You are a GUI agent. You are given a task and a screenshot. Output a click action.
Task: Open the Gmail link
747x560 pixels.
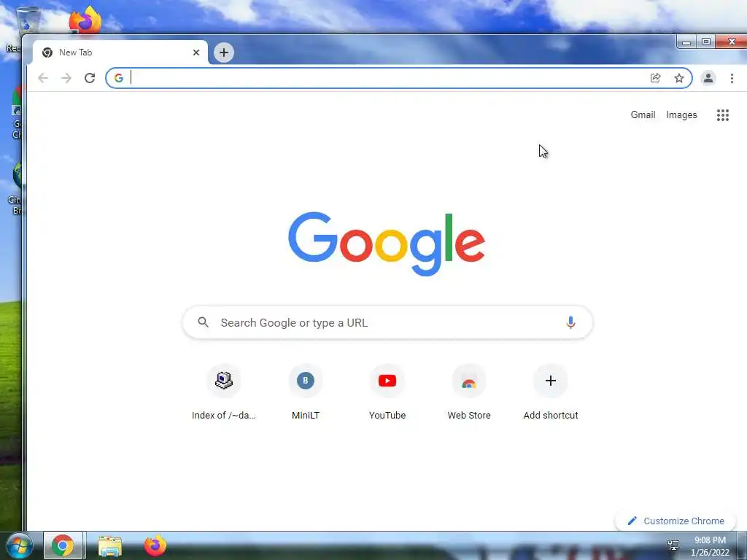click(x=643, y=114)
